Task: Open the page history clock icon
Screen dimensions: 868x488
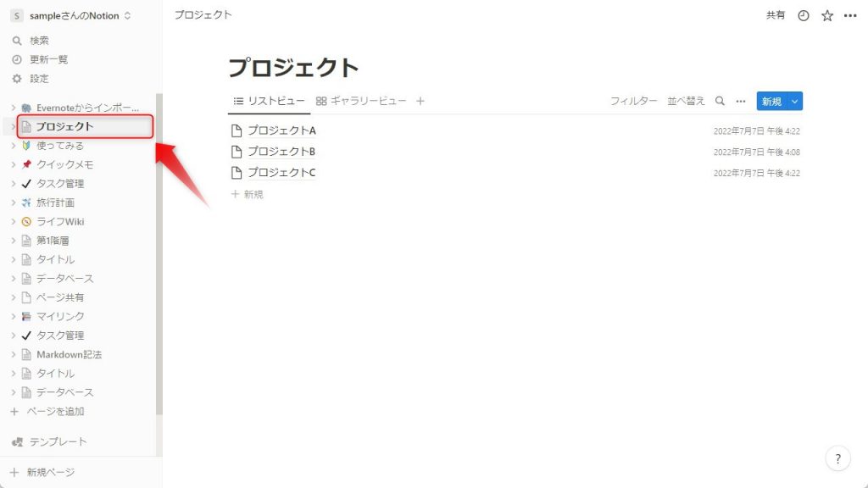Action: point(804,15)
